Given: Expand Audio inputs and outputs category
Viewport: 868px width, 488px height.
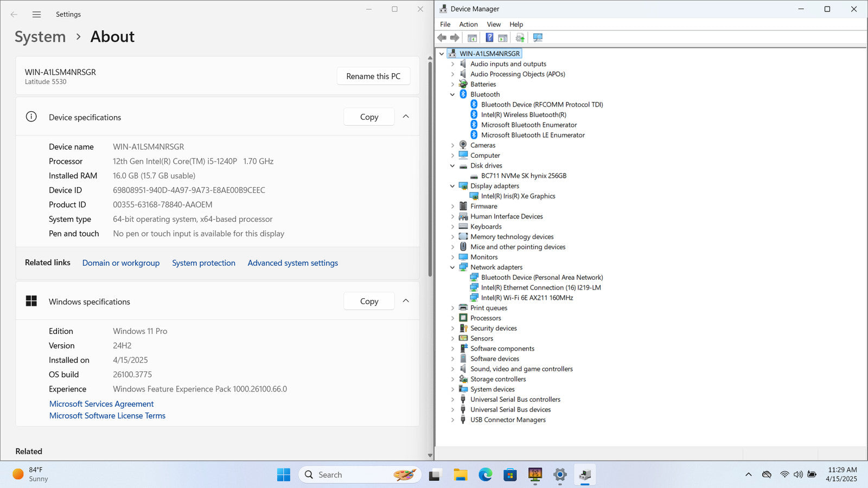Looking at the screenshot, I should pyautogui.click(x=452, y=64).
